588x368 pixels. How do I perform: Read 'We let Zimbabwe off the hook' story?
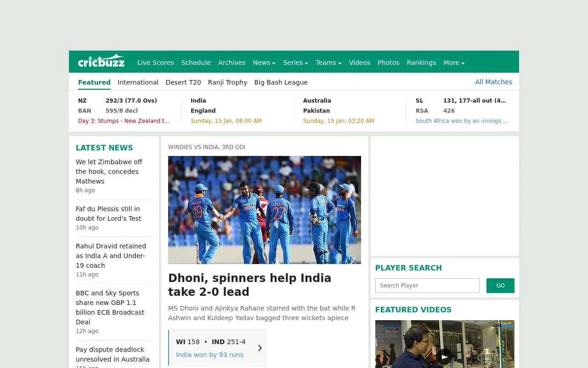point(109,172)
